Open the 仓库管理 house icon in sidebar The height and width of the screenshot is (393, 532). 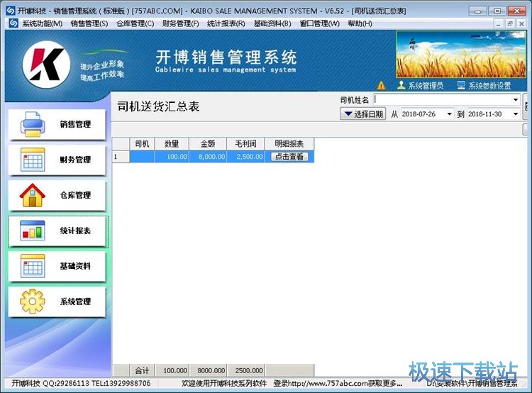point(33,195)
